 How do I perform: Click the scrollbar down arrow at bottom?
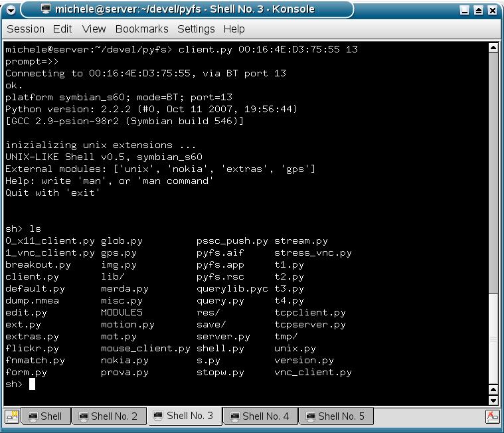pos(493,400)
